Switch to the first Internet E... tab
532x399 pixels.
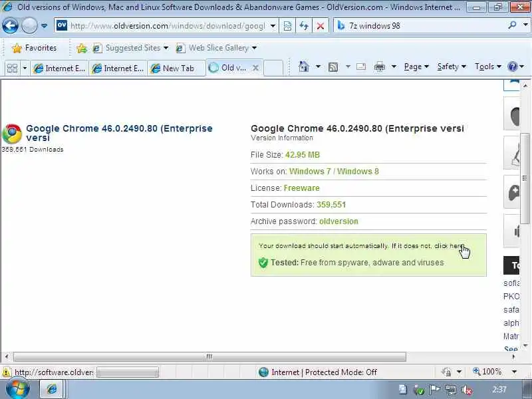coord(59,68)
